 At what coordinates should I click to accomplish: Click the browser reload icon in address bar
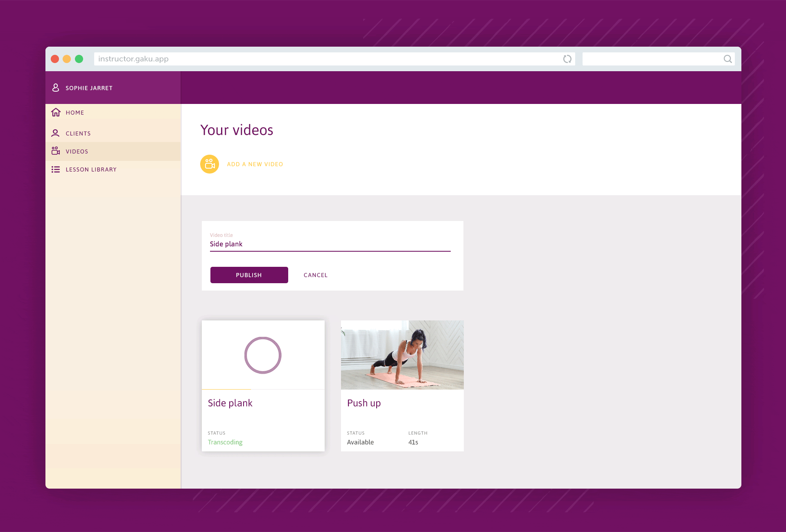[567, 59]
